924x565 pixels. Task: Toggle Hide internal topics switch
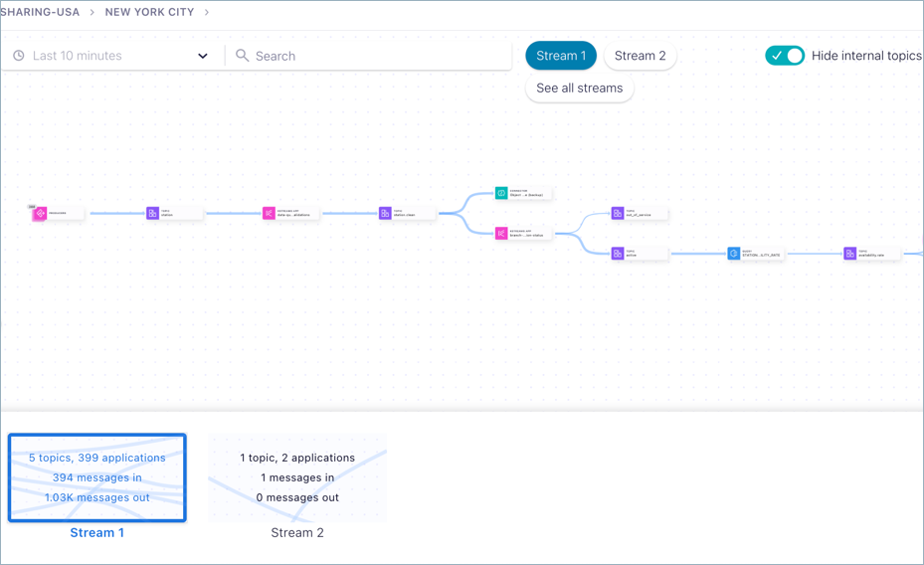[785, 56]
